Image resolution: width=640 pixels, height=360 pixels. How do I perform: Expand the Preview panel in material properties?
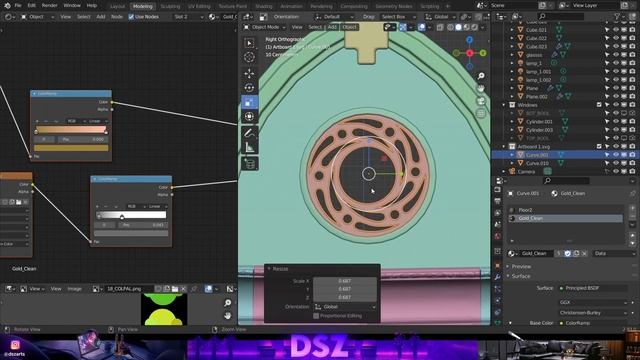(521, 267)
